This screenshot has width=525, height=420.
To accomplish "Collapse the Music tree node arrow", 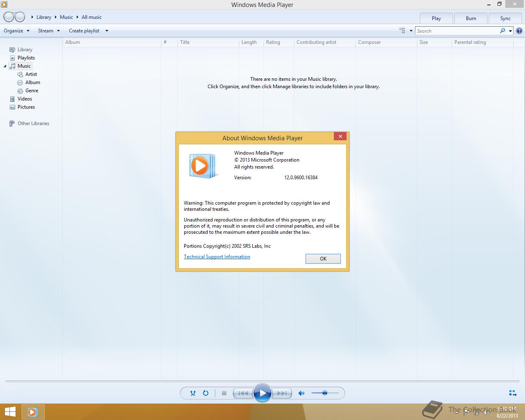I will 5,66.
